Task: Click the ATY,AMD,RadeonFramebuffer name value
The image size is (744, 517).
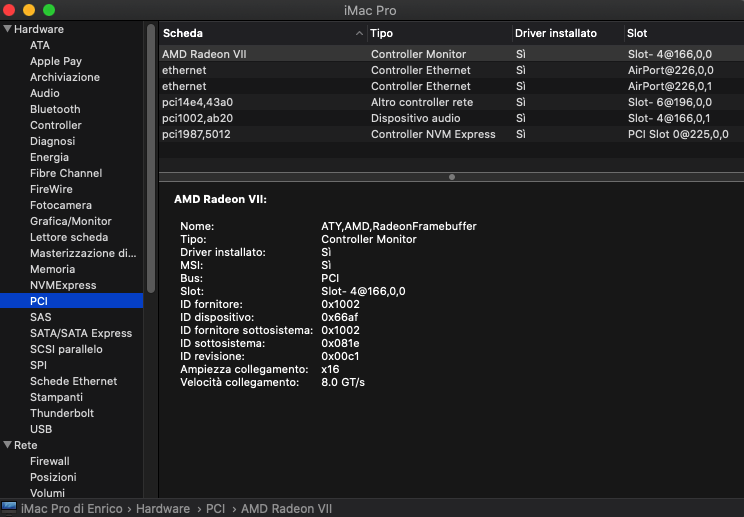Action: 399,226
